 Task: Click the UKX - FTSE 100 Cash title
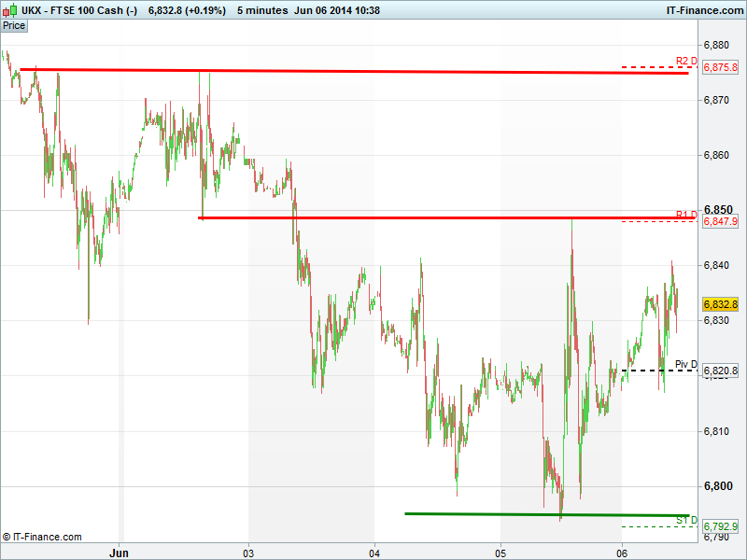pos(79,10)
